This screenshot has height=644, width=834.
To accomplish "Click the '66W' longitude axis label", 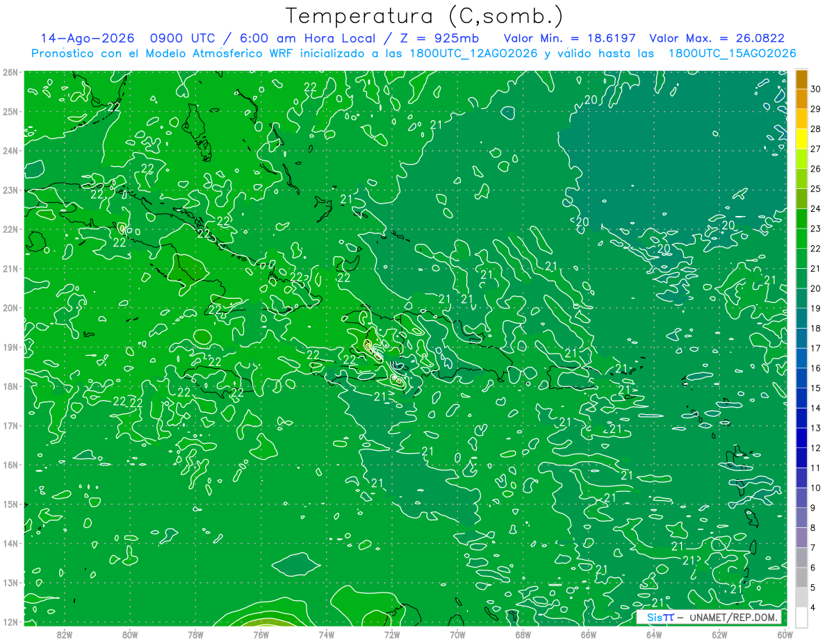I will coord(588,634).
